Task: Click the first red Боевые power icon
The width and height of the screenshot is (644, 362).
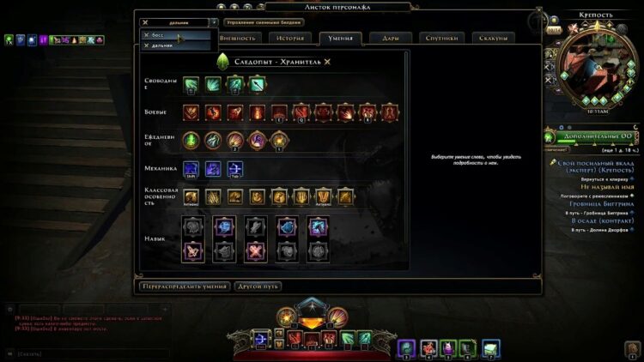Action: tap(191, 112)
